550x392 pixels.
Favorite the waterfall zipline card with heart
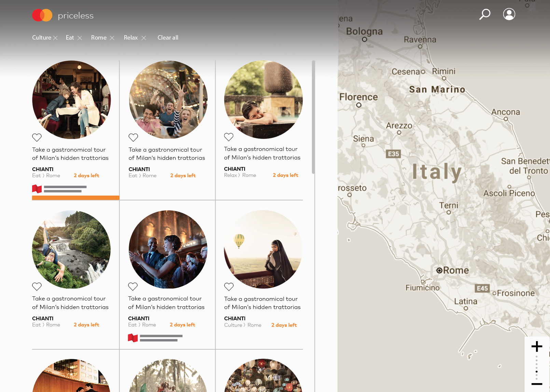click(x=37, y=286)
